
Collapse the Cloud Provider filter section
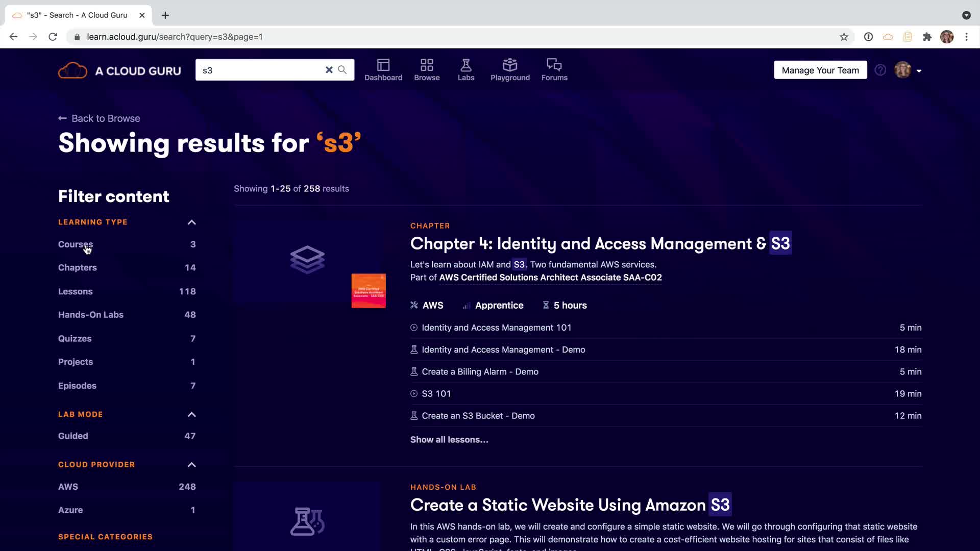[x=191, y=465]
